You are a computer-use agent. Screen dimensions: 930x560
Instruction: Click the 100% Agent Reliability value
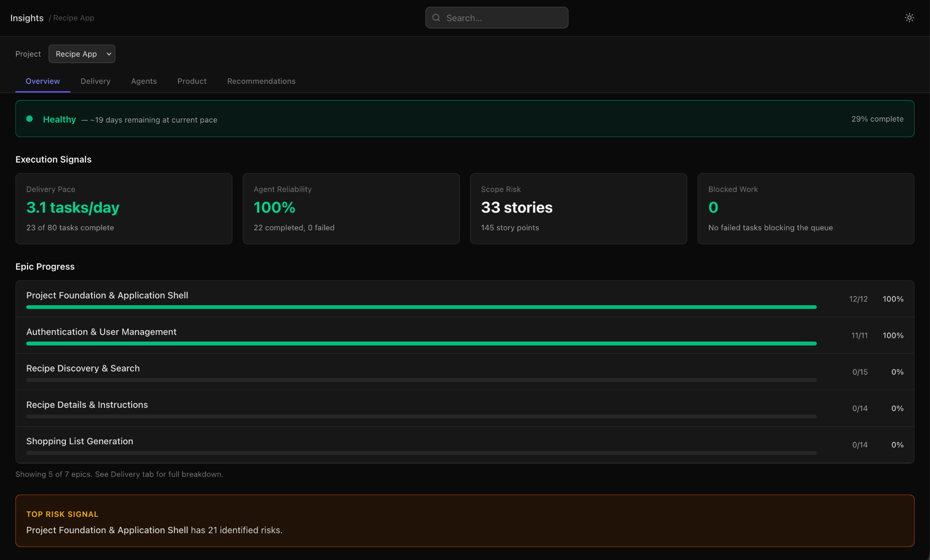pos(274,208)
